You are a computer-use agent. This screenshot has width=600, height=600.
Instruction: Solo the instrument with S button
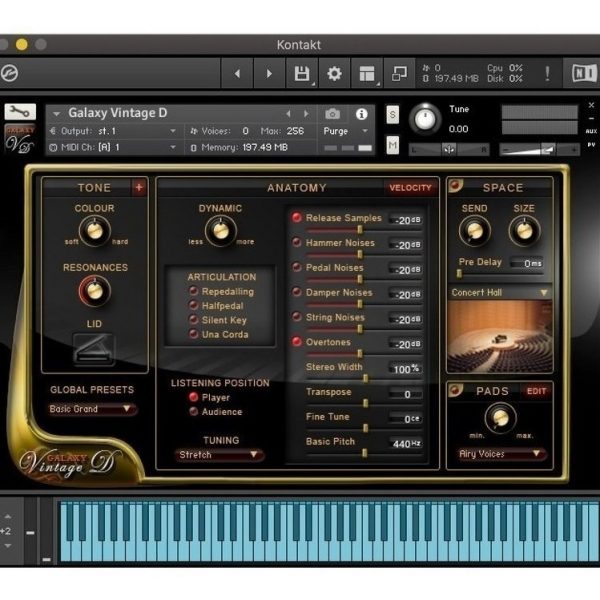coord(393,114)
